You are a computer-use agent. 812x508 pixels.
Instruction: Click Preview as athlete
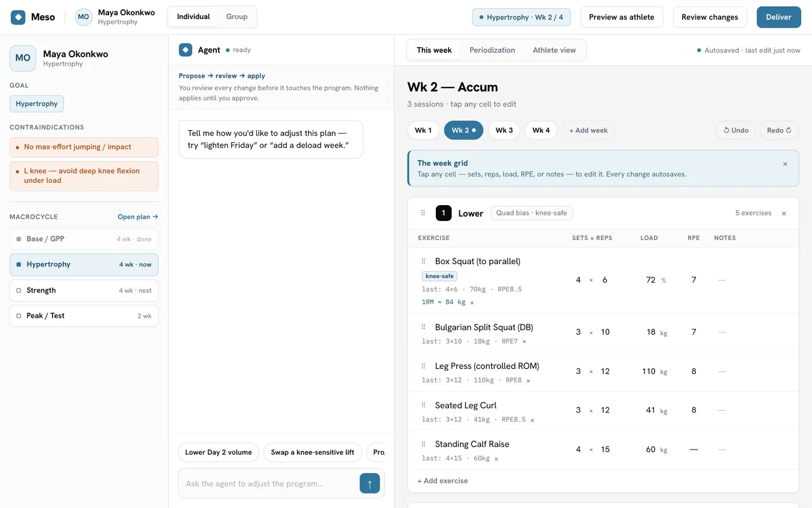coord(622,17)
